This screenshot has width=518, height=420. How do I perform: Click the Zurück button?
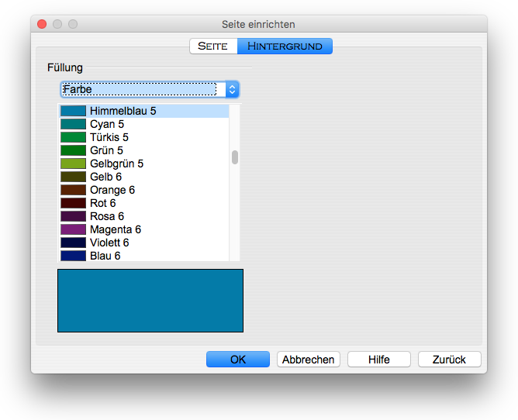449,360
